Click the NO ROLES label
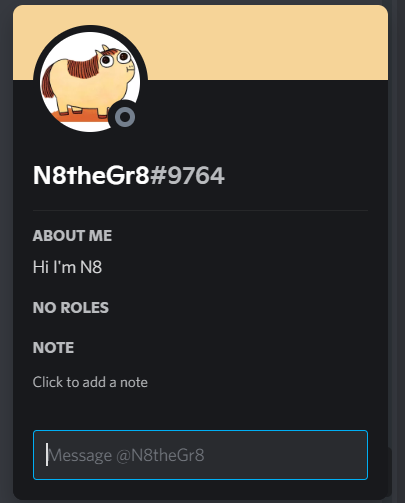The image size is (405, 503). 71,308
